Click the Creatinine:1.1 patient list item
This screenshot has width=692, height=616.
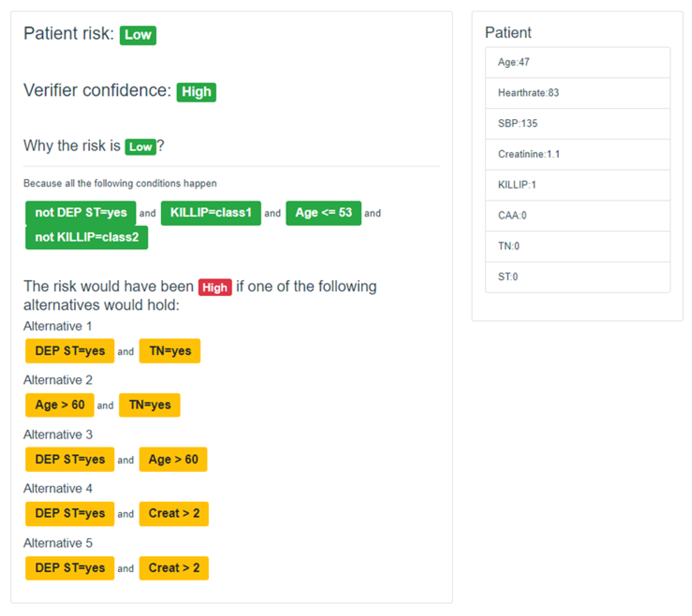578,155
